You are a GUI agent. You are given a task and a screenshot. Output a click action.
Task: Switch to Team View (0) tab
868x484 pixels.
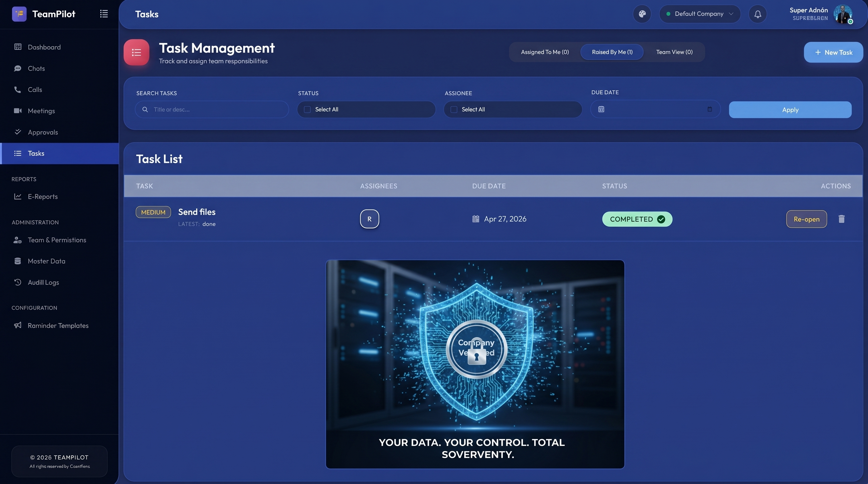point(674,52)
